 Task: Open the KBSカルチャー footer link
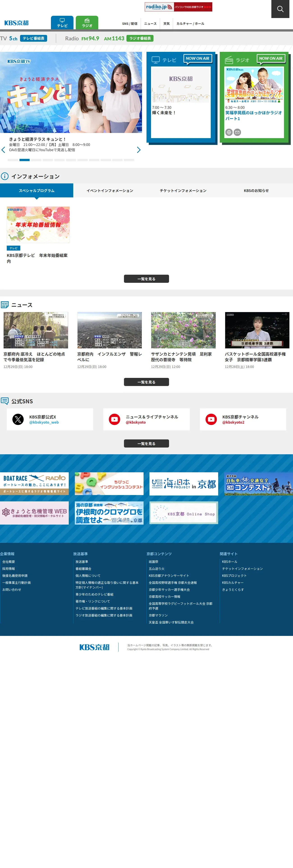pos(233,582)
